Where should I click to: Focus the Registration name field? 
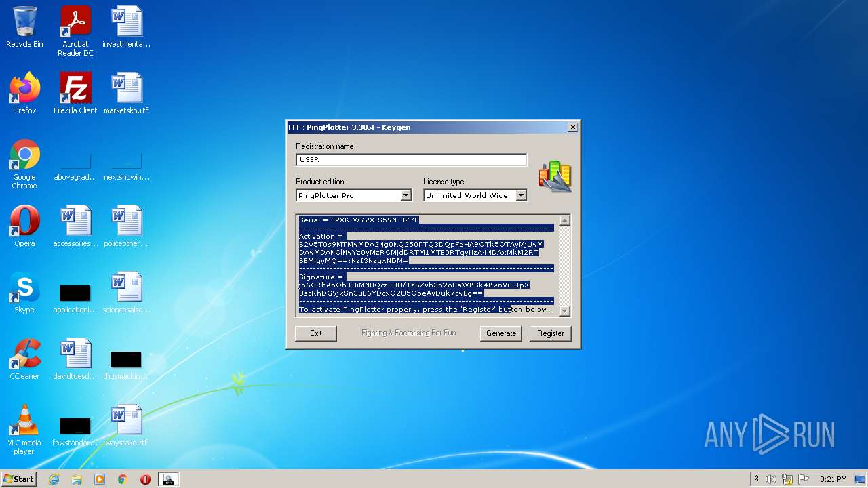[411, 160]
